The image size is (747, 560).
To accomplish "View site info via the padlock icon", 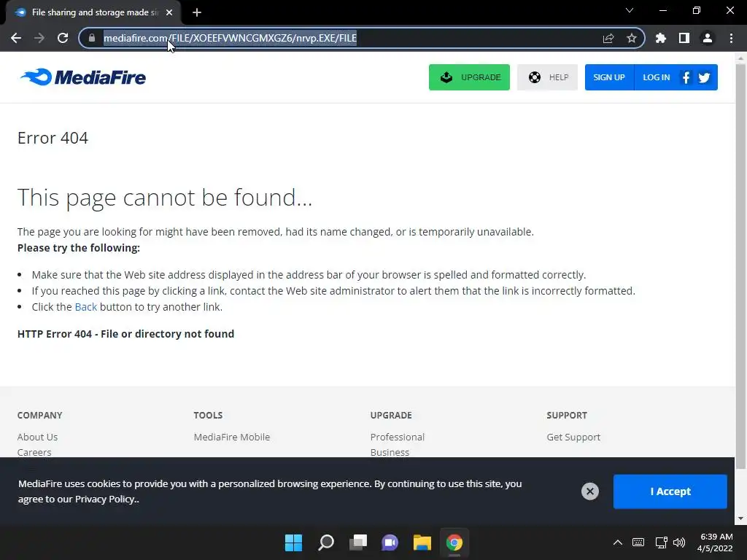I will (x=92, y=38).
